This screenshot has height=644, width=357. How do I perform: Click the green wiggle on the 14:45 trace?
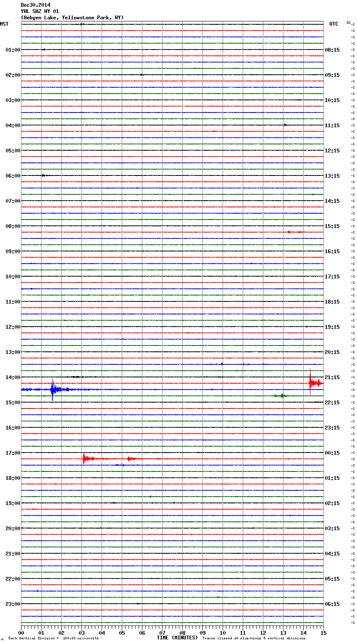tap(281, 395)
